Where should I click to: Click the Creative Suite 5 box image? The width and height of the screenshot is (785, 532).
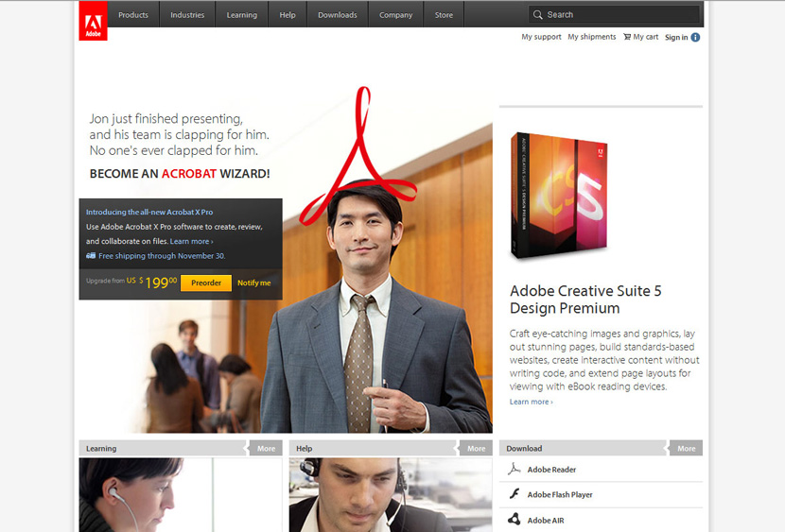pos(558,196)
